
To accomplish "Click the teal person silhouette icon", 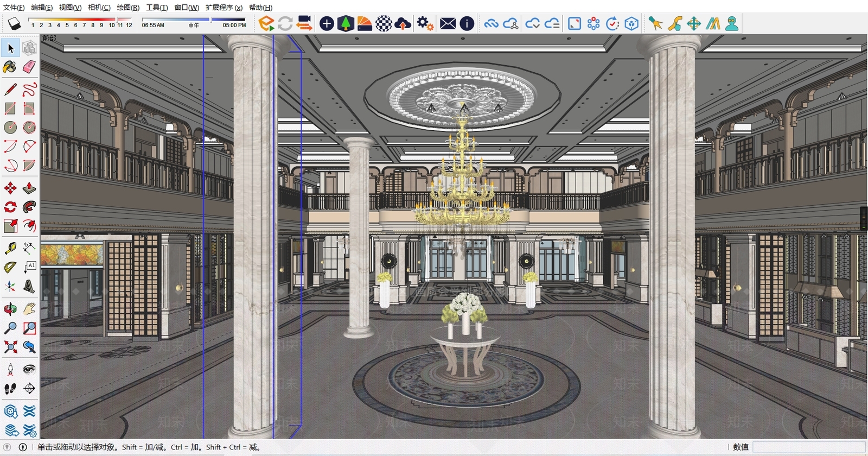I will pos(732,23).
